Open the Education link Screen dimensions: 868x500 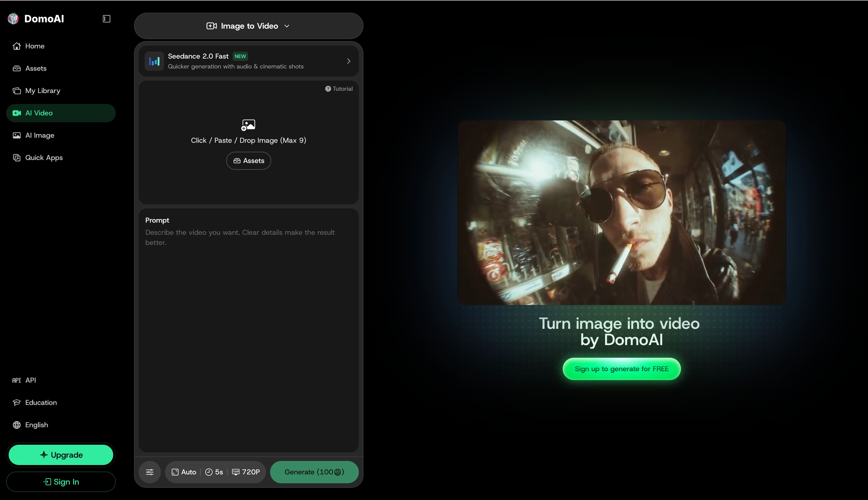point(61,402)
